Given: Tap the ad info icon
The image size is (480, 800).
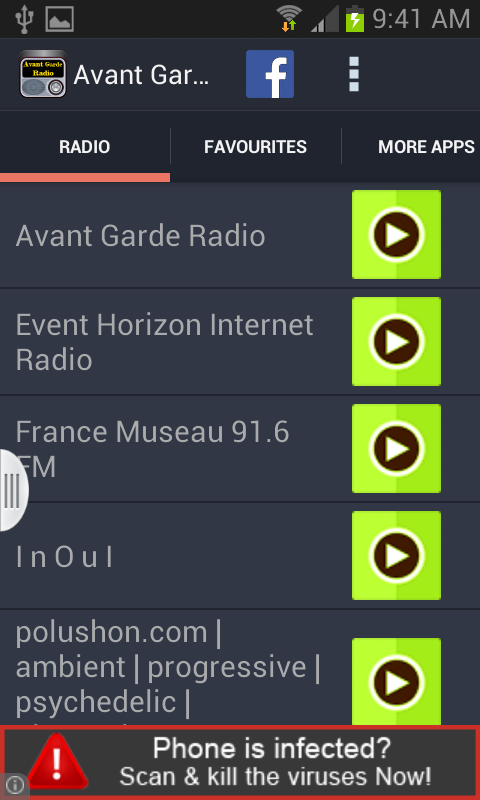Looking at the screenshot, I should click(x=15, y=785).
